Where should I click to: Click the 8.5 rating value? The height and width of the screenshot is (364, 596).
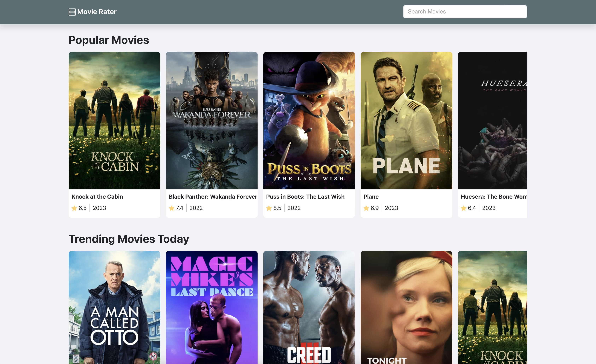[277, 208]
